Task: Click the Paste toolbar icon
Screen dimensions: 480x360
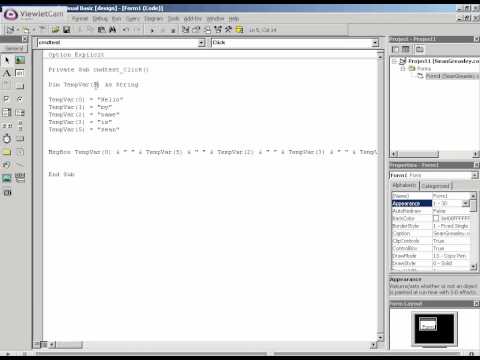Action: 102,30
